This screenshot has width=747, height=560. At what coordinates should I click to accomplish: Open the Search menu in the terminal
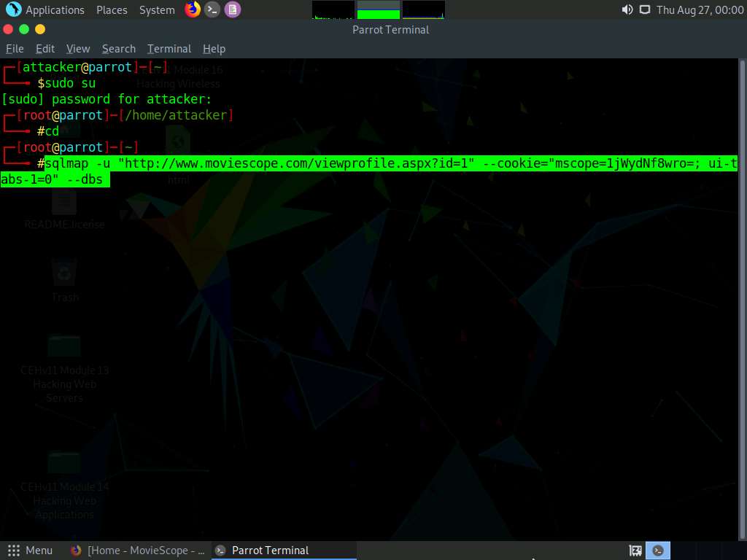[x=118, y=48]
